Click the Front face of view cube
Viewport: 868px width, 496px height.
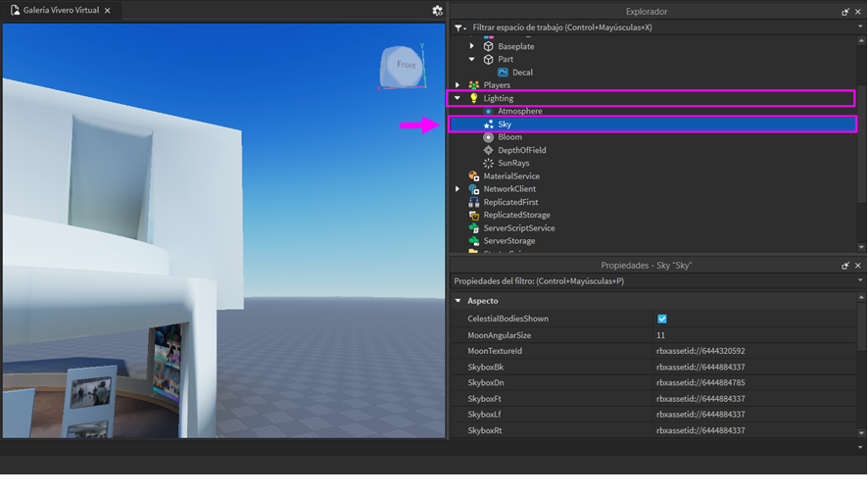[x=405, y=65]
